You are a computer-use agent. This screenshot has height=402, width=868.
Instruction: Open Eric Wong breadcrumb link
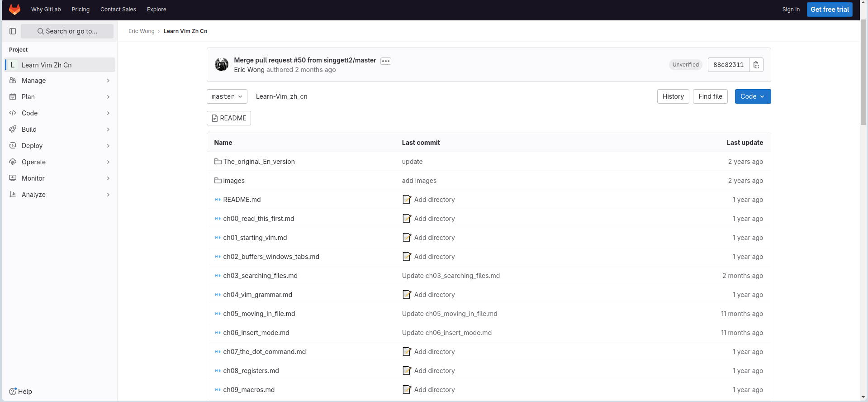(142, 31)
